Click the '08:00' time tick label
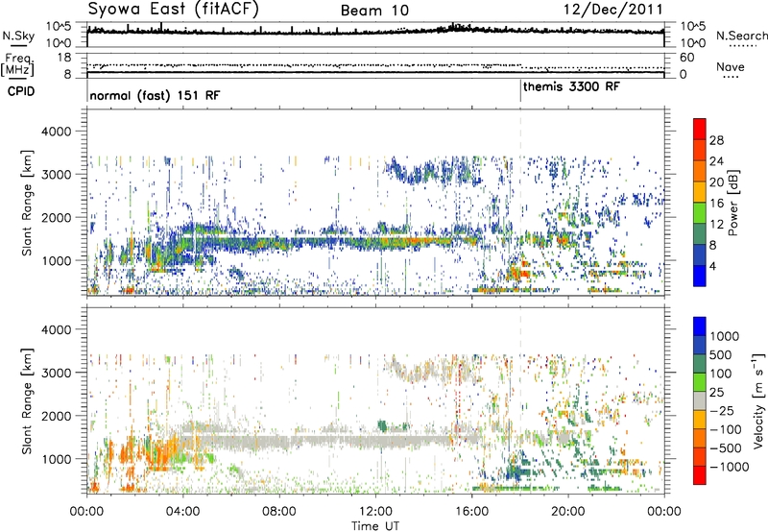768x532 pixels. coord(279,512)
